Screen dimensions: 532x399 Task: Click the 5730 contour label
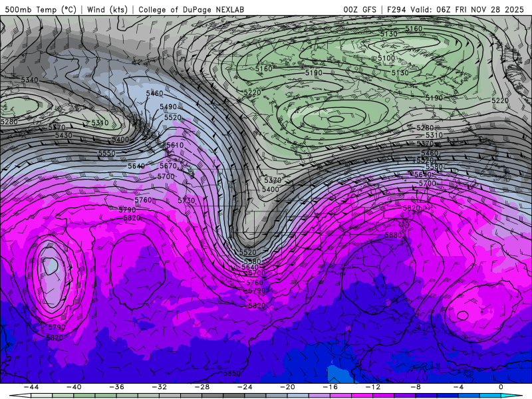186,201
